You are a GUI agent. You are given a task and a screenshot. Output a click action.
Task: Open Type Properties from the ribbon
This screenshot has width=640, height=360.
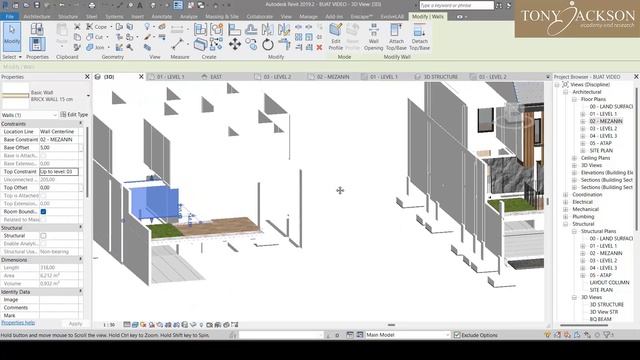(37, 29)
